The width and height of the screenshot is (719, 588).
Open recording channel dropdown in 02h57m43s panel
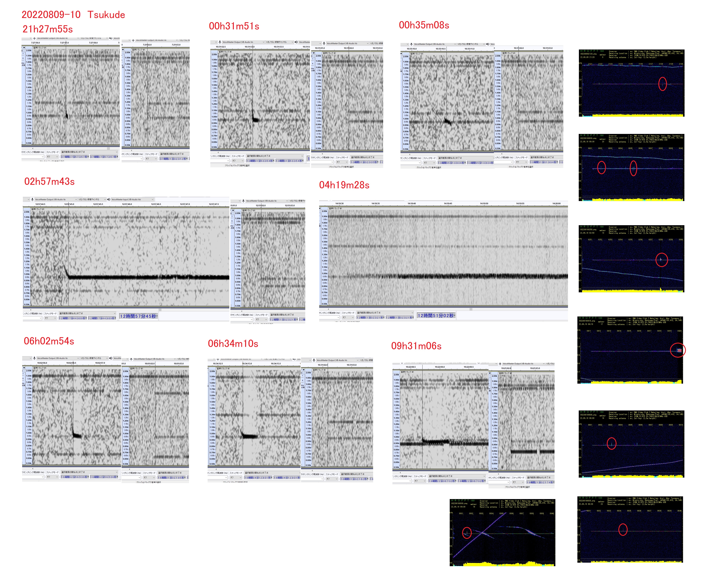pyautogui.click(x=92, y=200)
